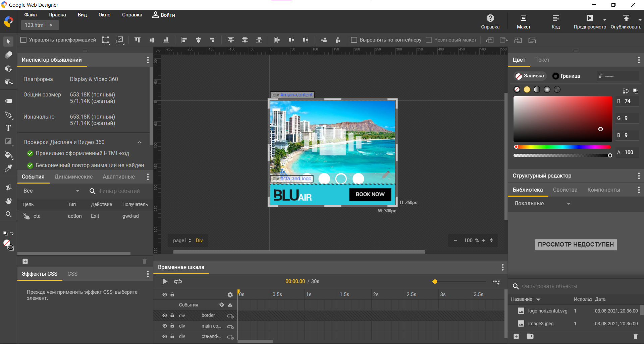Click the BOOK NOW button on canvas
This screenshot has height=344, width=644.
[370, 194]
